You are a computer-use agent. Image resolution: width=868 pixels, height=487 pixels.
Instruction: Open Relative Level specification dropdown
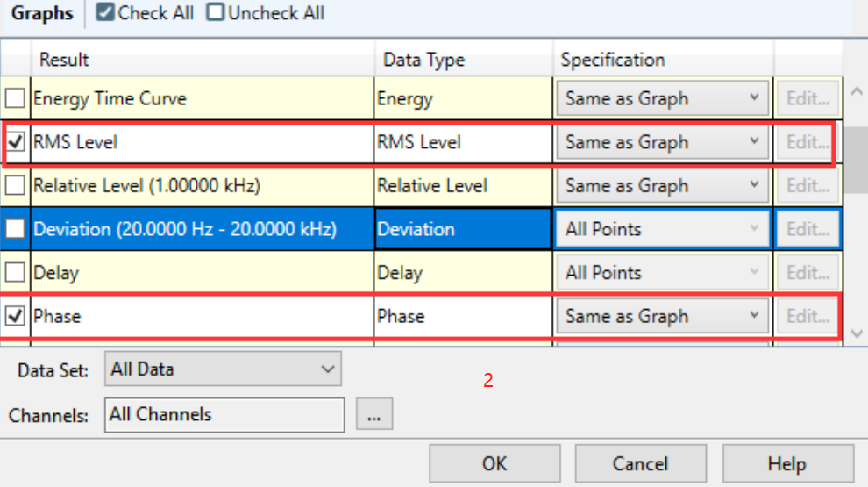(663, 185)
